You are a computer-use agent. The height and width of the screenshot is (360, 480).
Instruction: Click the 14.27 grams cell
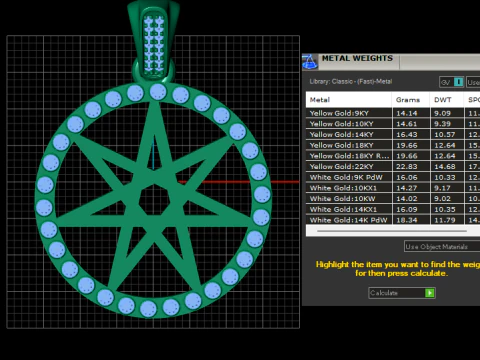coord(411,188)
